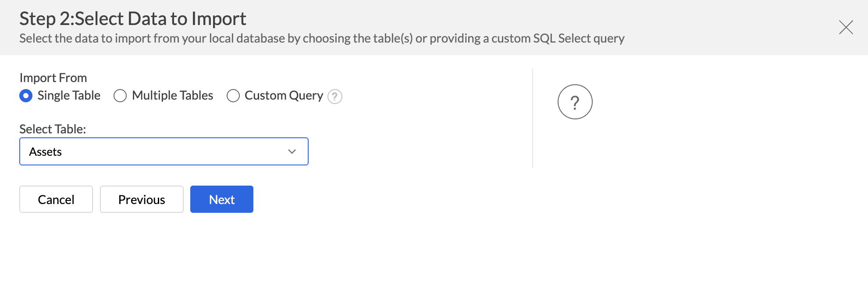
Task: Click Previous to go back a step
Action: point(141,199)
